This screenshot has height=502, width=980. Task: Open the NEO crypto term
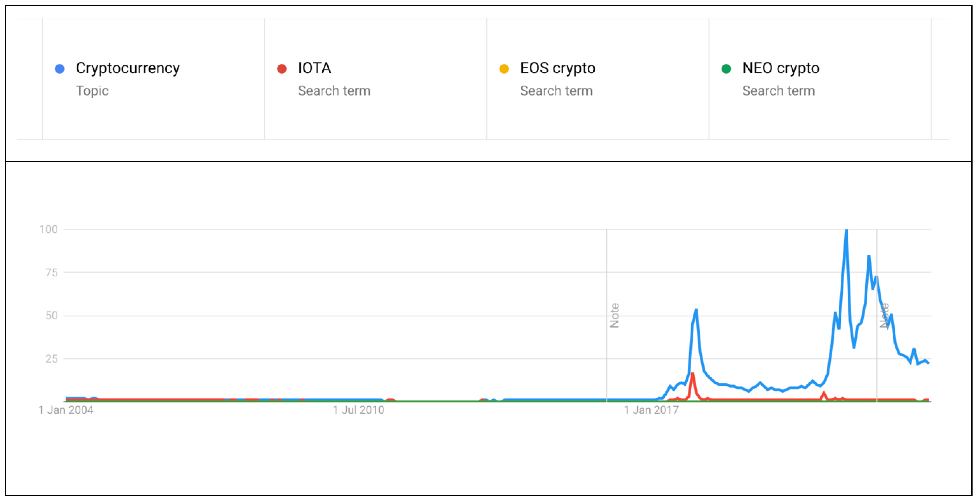[781, 68]
